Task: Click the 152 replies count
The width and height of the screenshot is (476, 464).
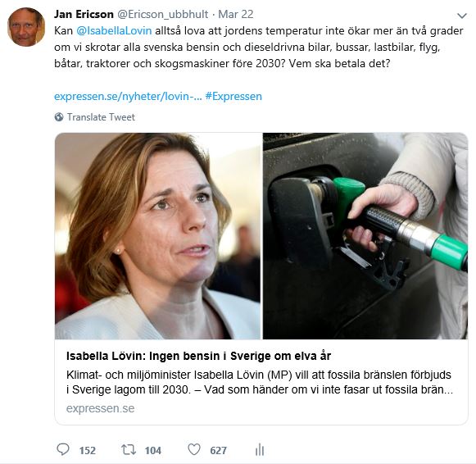Action: (x=88, y=450)
